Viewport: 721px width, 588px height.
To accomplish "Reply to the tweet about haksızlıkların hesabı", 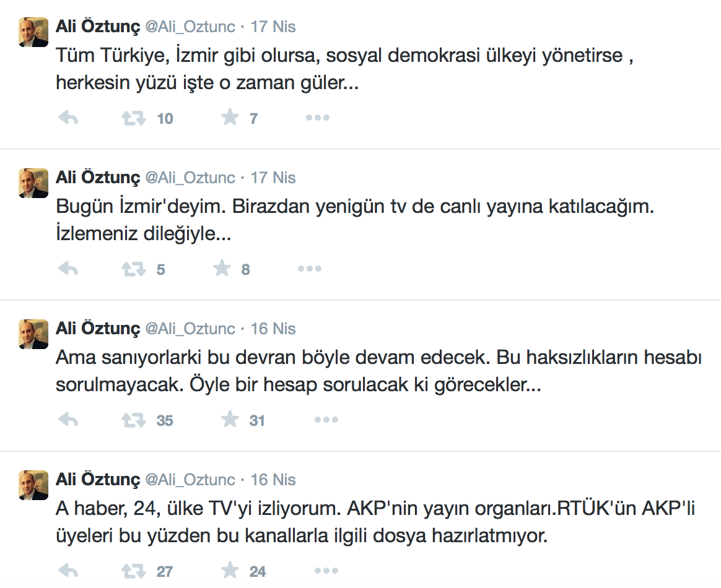I will 68,419.
